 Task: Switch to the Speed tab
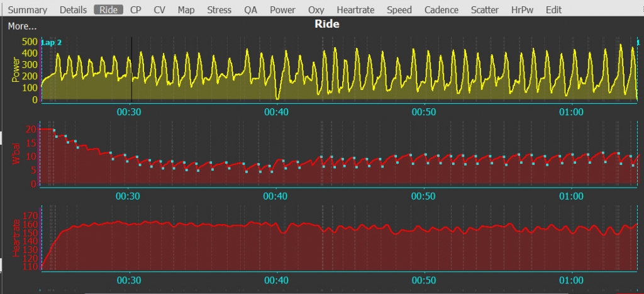pos(399,10)
